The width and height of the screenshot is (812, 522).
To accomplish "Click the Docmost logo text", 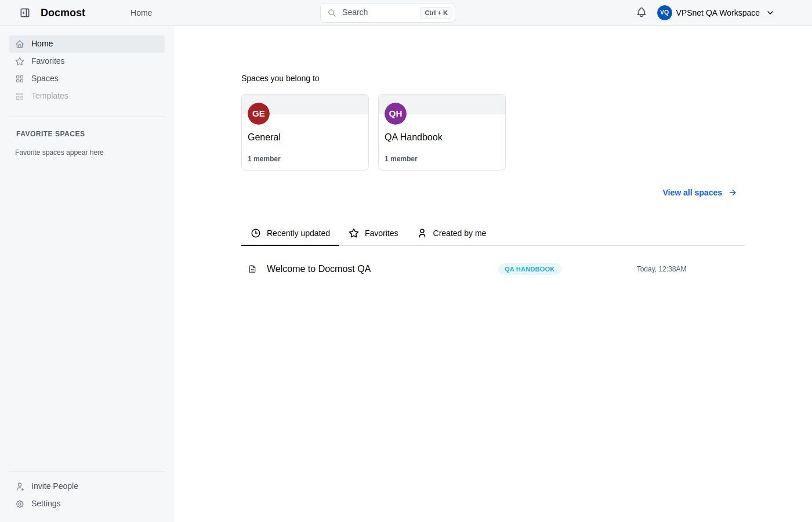I will tap(63, 13).
